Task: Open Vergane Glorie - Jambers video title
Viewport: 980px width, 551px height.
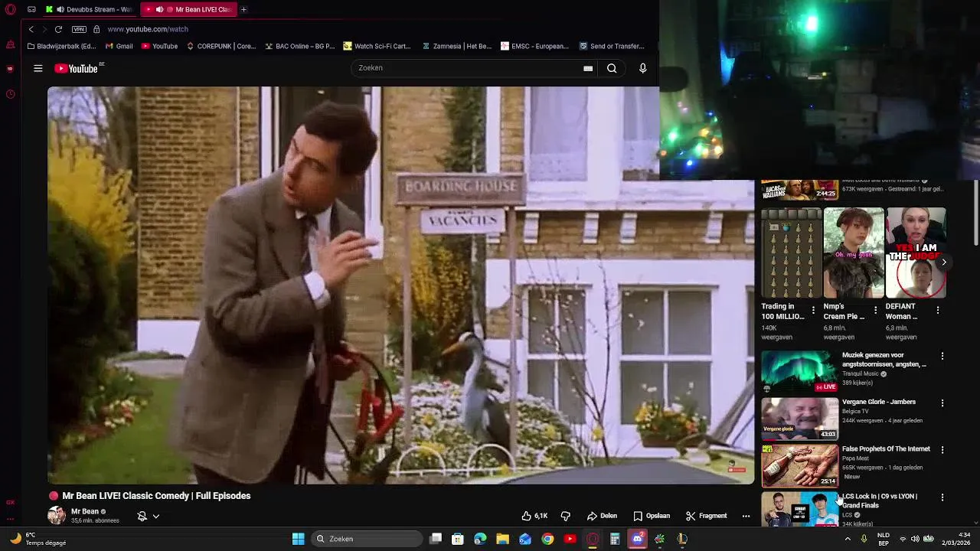Action: point(879,402)
